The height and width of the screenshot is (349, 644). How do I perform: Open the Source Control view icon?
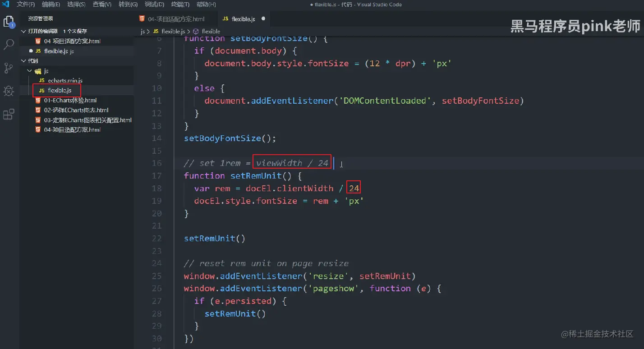pos(9,68)
